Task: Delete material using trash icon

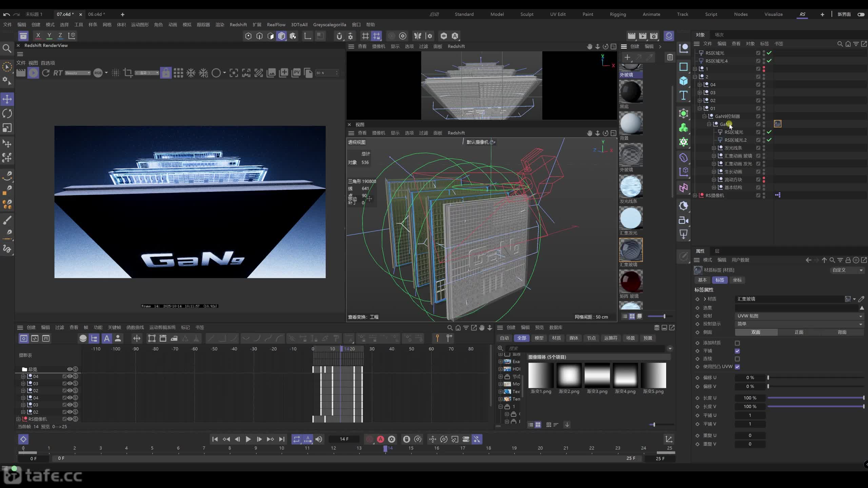Action: pos(670,57)
